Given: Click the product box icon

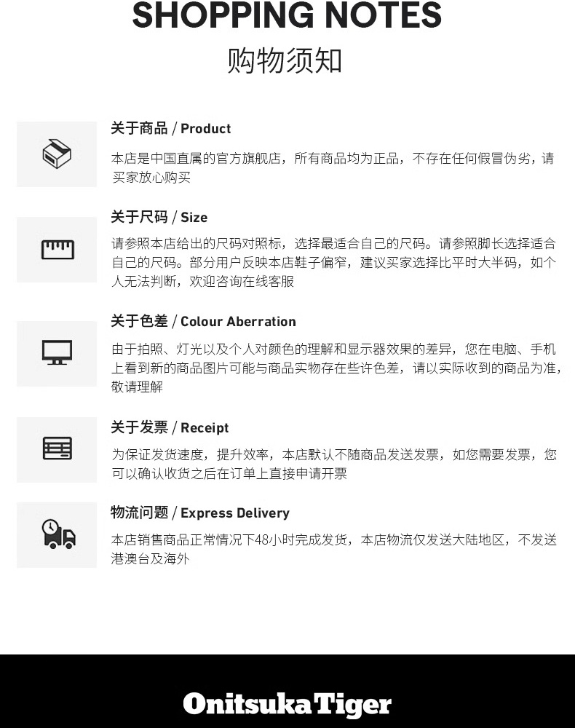Looking at the screenshot, I should coord(57,154).
